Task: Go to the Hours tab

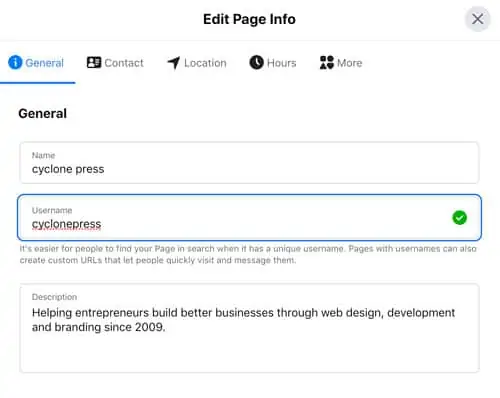Action: (x=273, y=63)
